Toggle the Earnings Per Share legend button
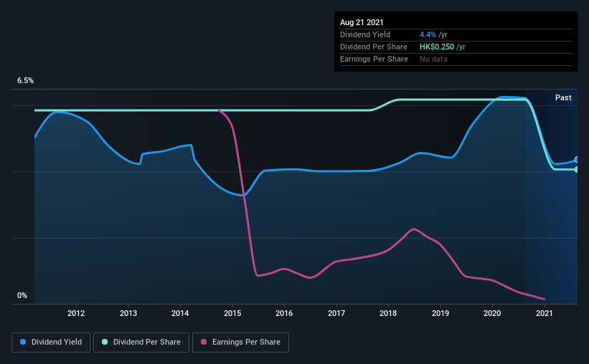This screenshot has width=589, height=364. 241,343
